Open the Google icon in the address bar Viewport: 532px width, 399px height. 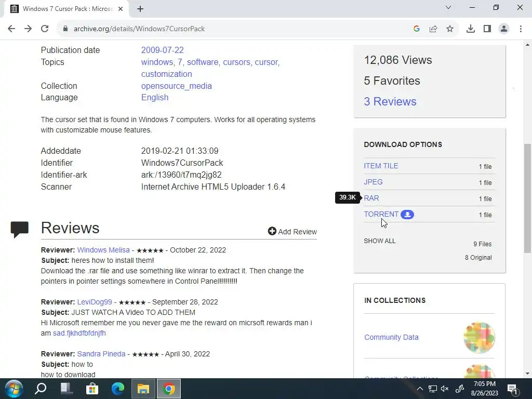[x=417, y=29]
